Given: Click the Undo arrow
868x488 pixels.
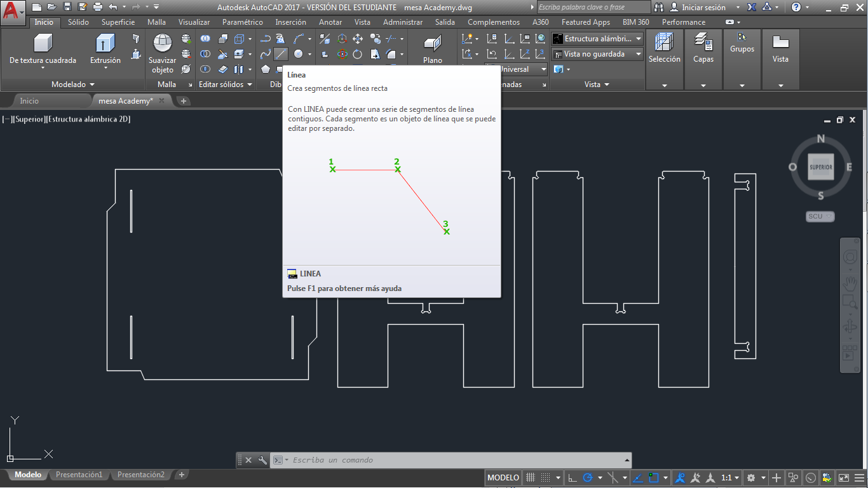Looking at the screenshot, I should click(112, 7).
